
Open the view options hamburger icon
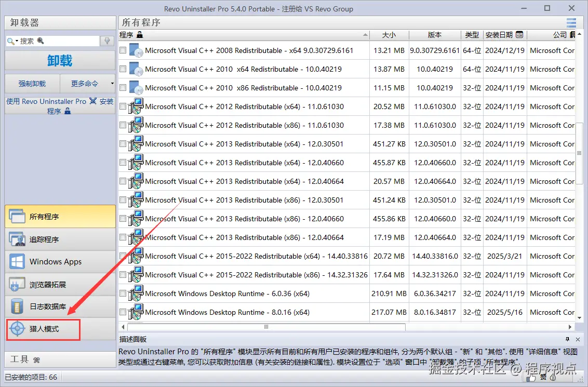click(x=571, y=23)
